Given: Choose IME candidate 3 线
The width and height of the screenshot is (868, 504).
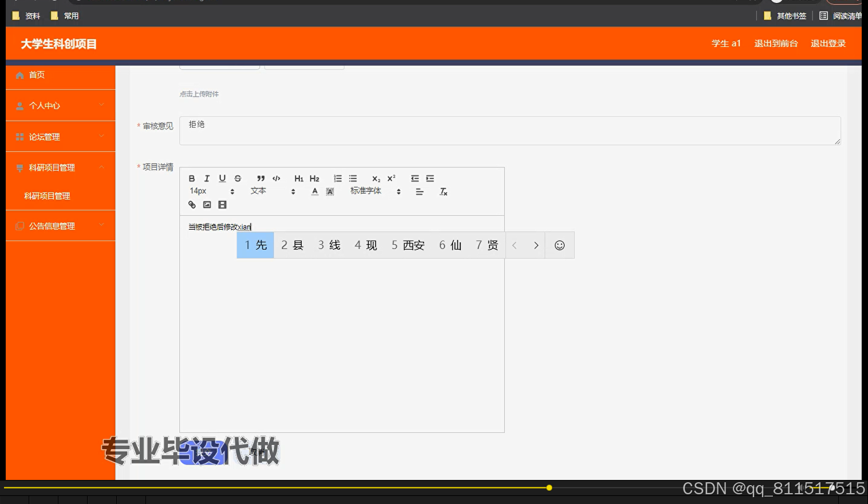Looking at the screenshot, I should point(329,245).
